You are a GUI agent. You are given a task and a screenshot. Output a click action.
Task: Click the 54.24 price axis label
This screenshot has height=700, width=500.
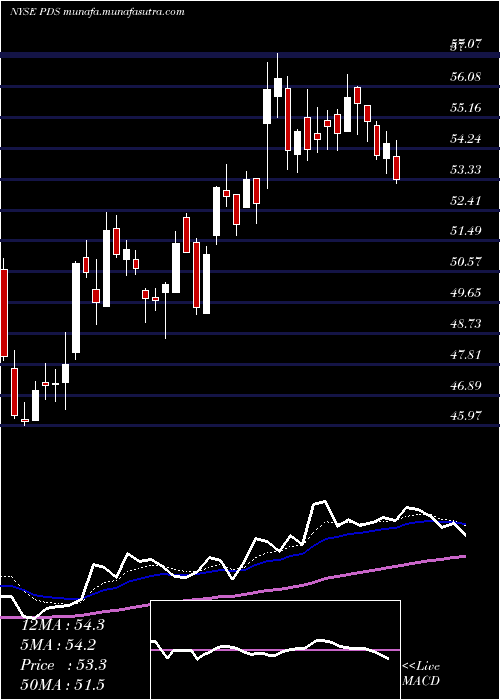(465, 139)
